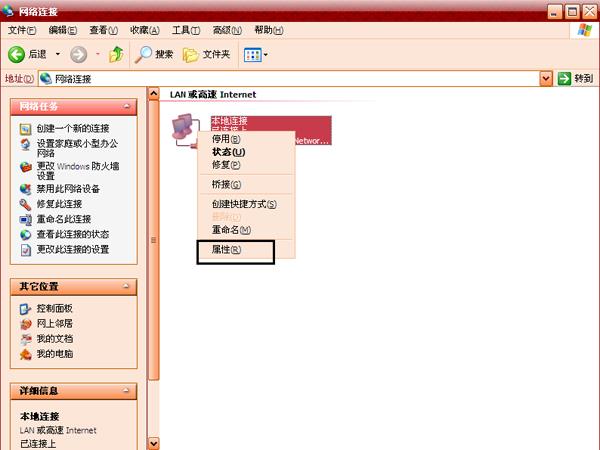Click the sidebar scrollbar down arrow

[153, 443]
